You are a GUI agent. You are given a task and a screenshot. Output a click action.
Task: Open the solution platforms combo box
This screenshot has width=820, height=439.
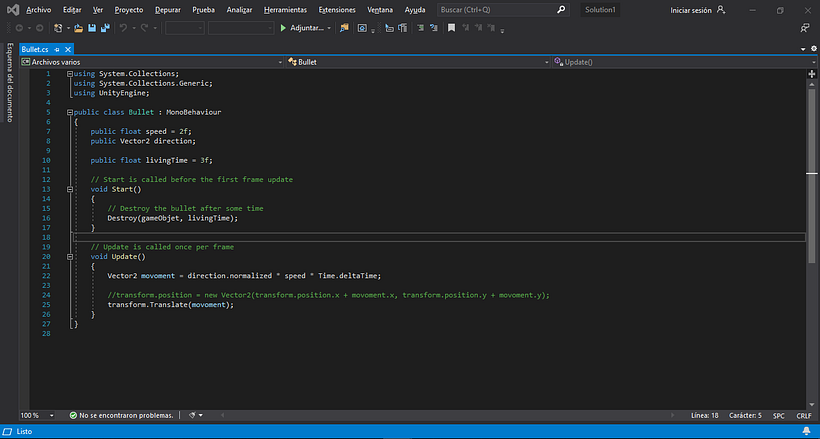(x=241, y=28)
